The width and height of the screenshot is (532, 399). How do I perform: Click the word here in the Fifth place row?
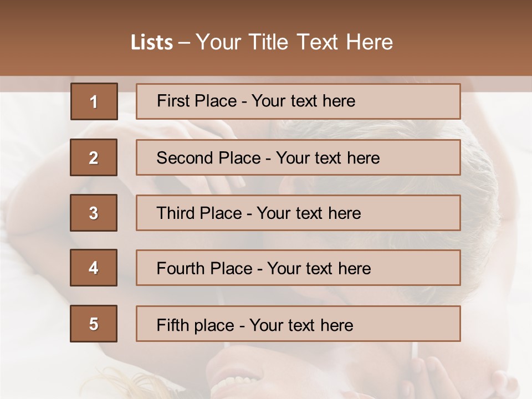point(336,325)
